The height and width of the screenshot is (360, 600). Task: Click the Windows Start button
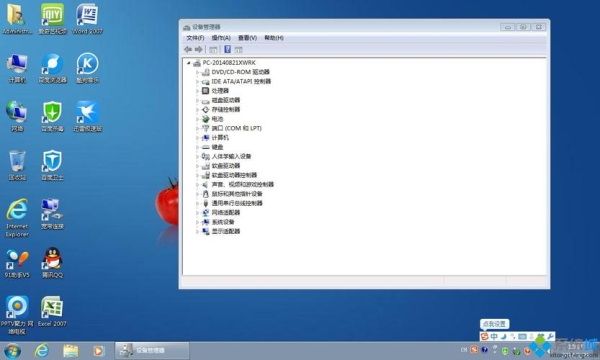[x=12, y=350]
